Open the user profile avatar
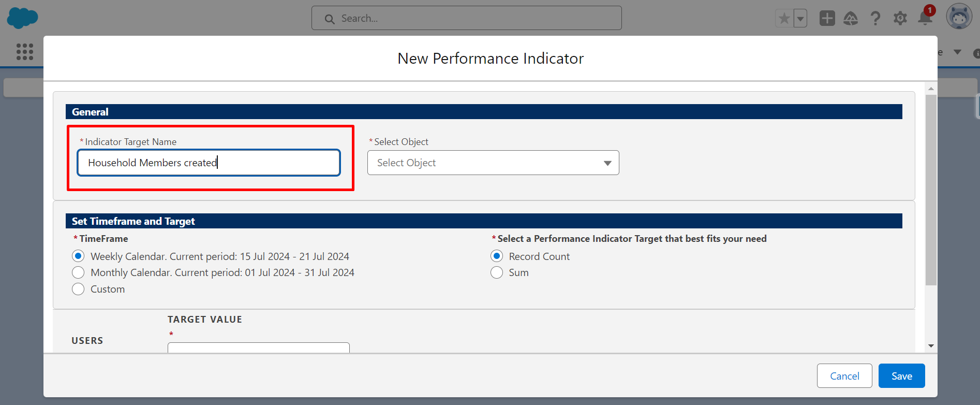This screenshot has height=405, width=980. [x=959, y=17]
